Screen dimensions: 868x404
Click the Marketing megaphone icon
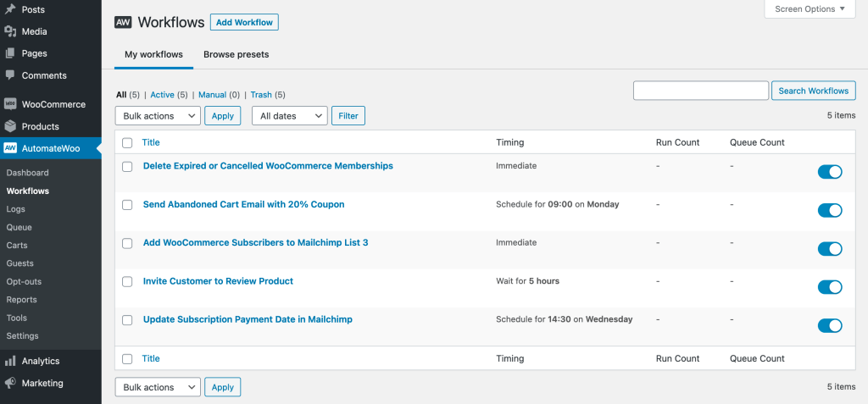pos(10,383)
